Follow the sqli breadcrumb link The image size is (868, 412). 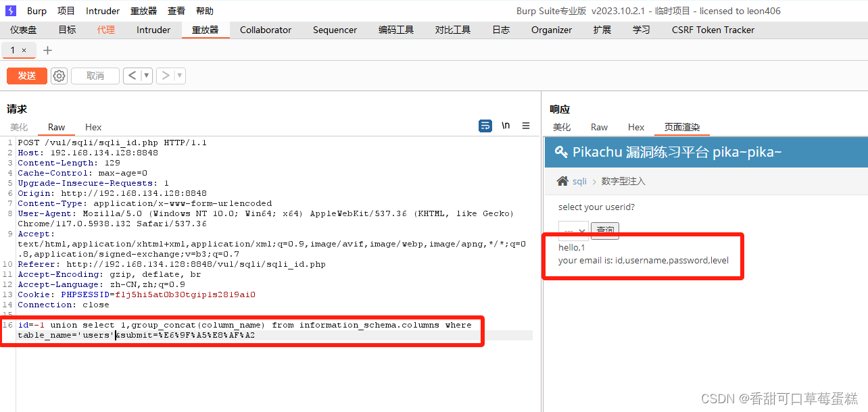[579, 181]
